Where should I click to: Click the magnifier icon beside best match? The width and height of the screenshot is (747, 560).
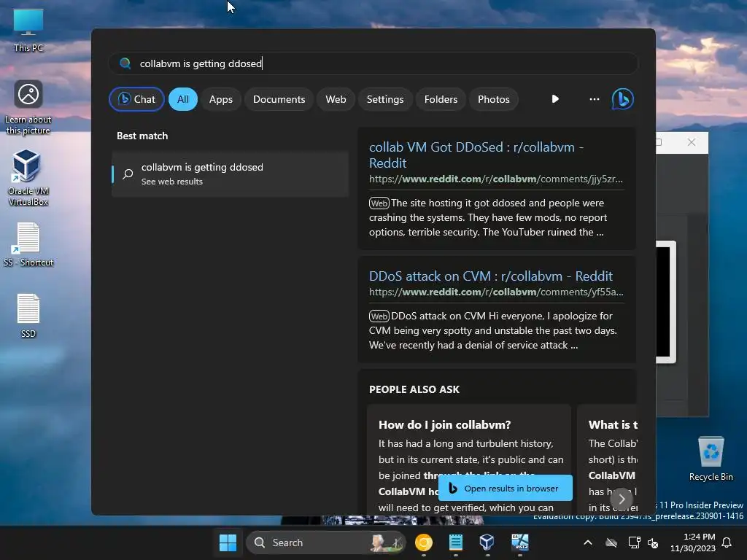(128, 174)
